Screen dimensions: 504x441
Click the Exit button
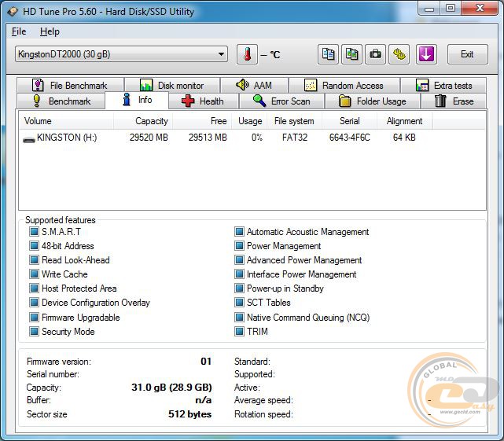(467, 54)
